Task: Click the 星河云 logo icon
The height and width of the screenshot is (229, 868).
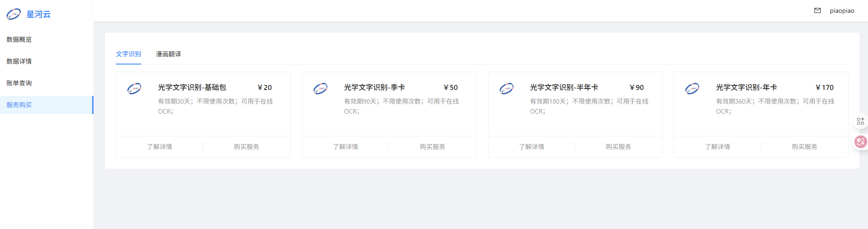Action: (14, 14)
